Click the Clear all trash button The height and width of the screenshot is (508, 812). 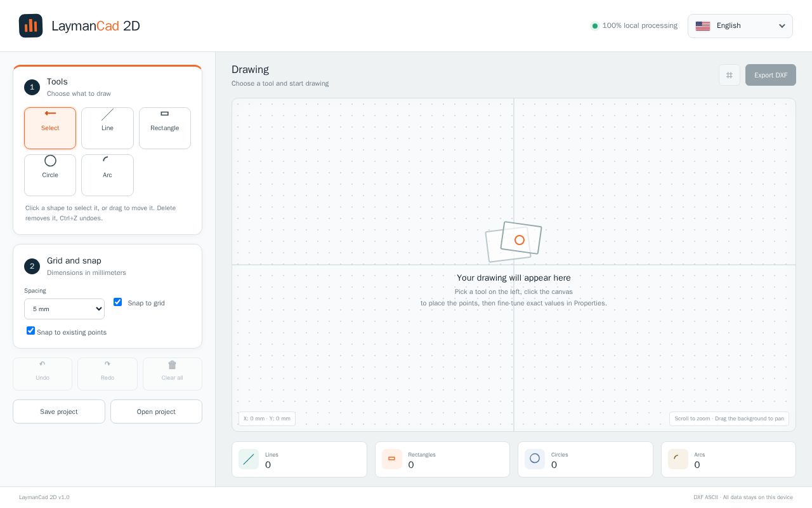click(173, 374)
